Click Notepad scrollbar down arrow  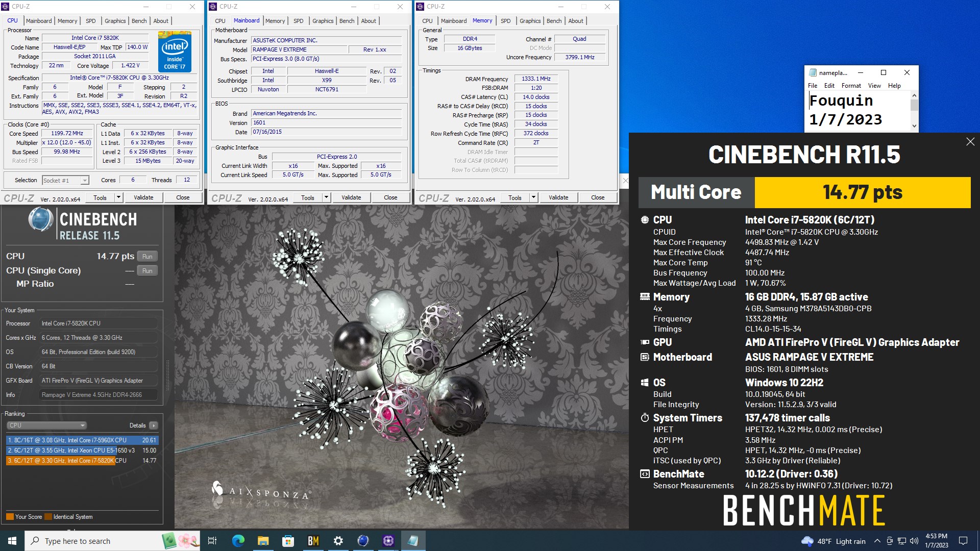point(914,126)
